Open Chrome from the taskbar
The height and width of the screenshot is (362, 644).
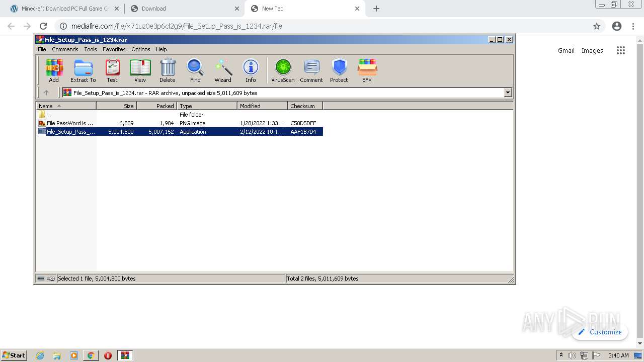pyautogui.click(x=91, y=355)
